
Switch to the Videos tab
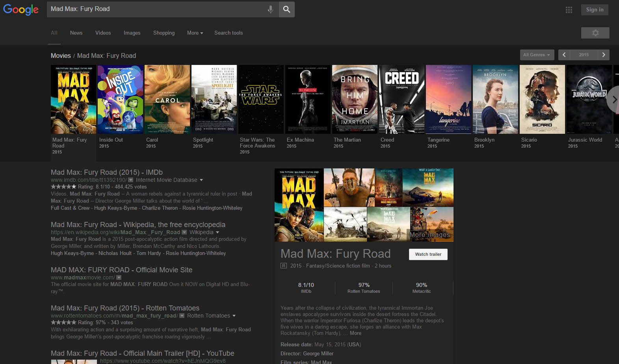[x=103, y=33]
